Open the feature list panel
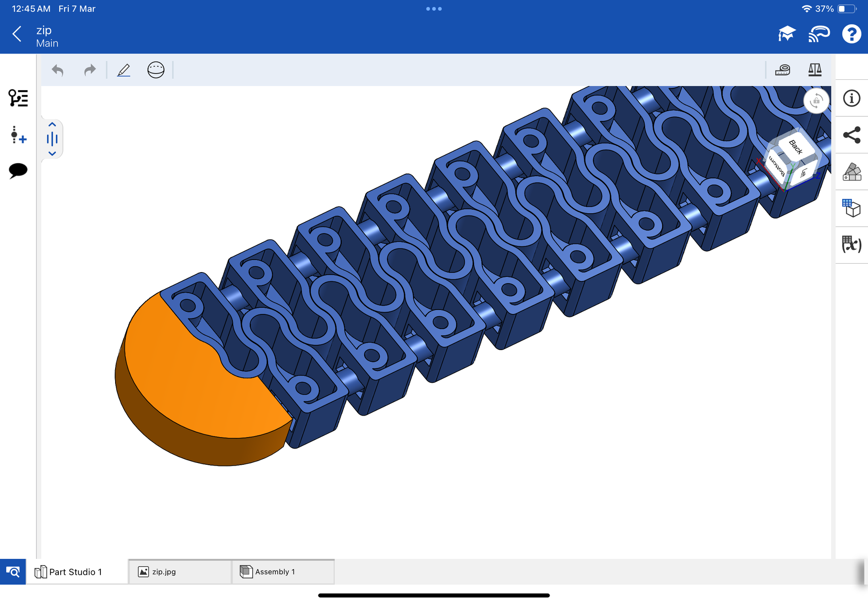The height and width of the screenshot is (603, 868). click(x=18, y=98)
